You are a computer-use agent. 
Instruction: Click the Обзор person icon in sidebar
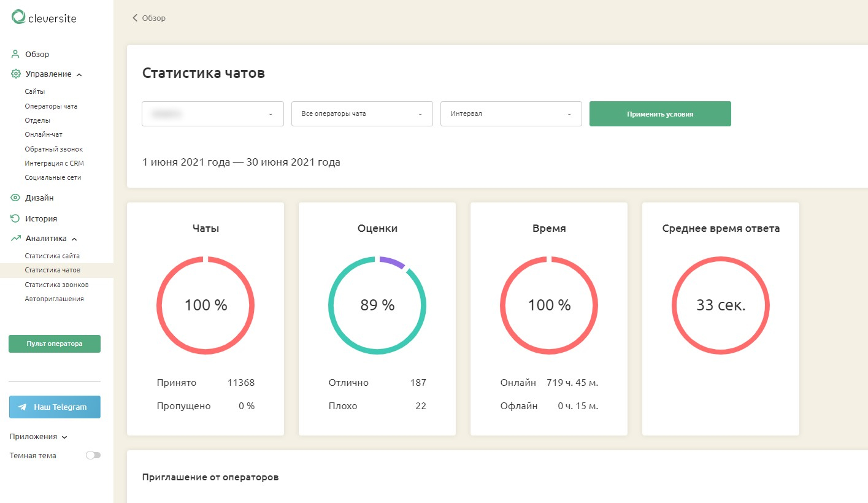pyautogui.click(x=16, y=54)
